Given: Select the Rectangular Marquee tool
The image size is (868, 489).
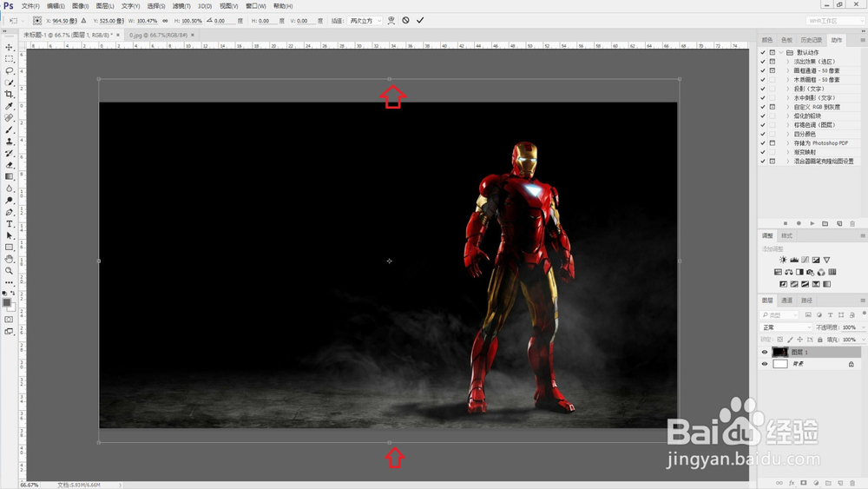Looking at the screenshot, I should pos(9,59).
